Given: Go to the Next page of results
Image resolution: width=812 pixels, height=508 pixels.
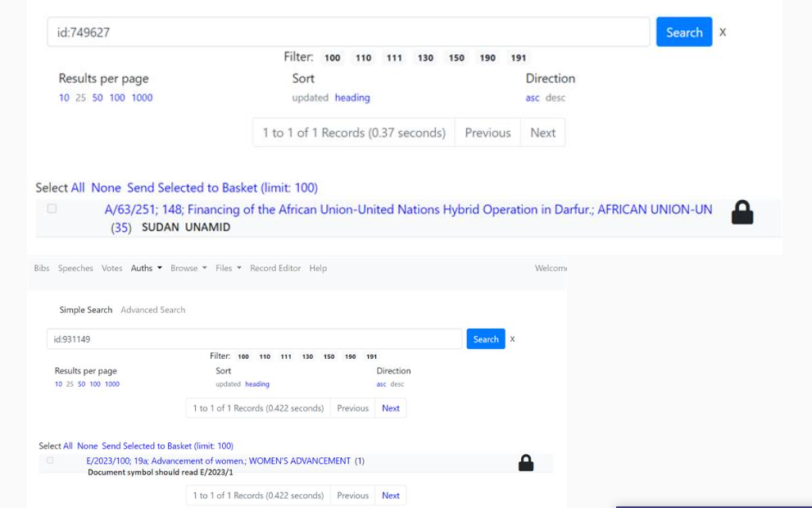Looking at the screenshot, I should point(542,132).
